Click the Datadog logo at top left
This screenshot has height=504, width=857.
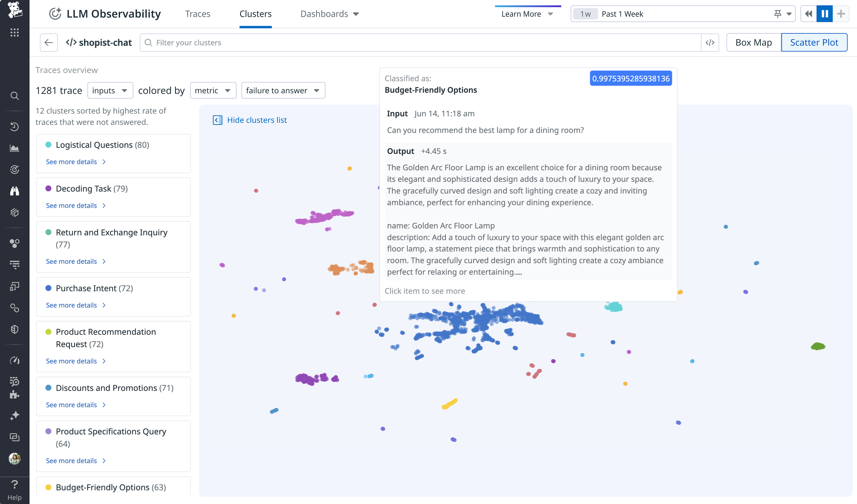[x=15, y=10]
